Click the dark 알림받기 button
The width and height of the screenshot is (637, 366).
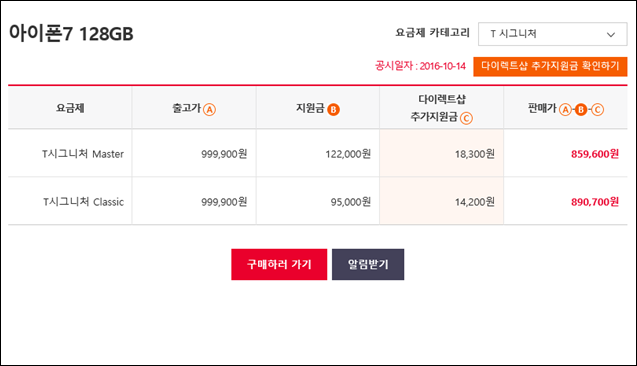pyautogui.click(x=368, y=264)
